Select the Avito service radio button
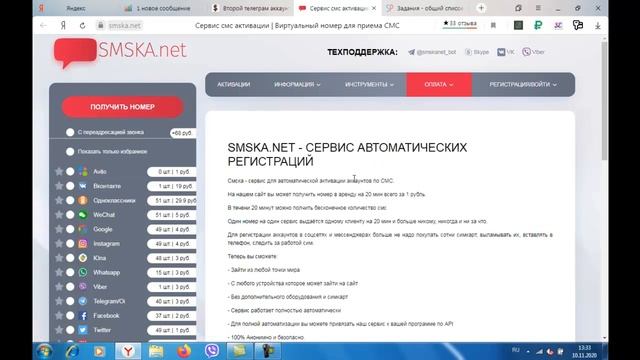Image resolution: width=640 pixels, height=360 pixels. pos(70,172)
